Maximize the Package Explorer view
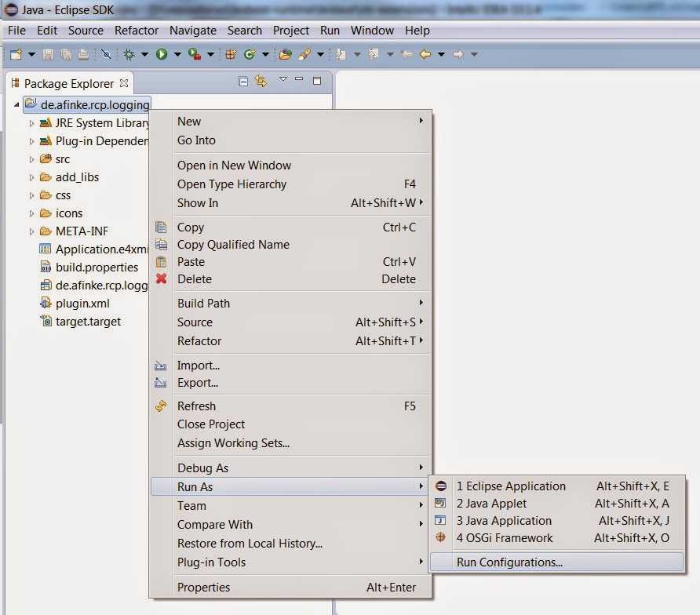This screenshot has height=615, width=700. click(x=317, y=81)
